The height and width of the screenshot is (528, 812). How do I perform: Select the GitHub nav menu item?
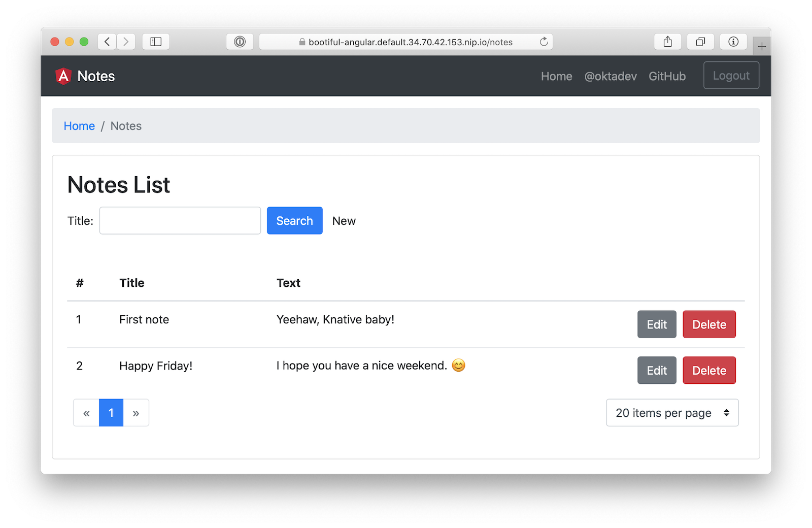(667, 76)
